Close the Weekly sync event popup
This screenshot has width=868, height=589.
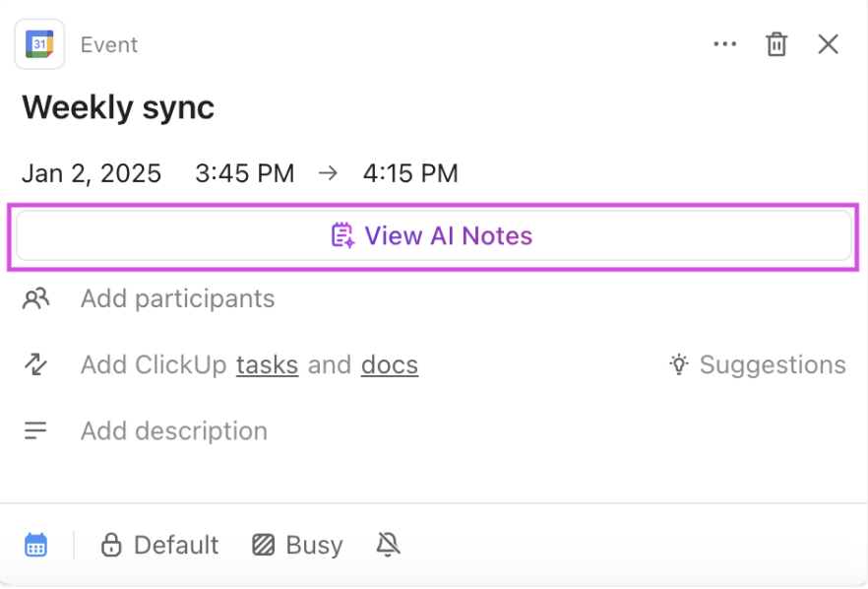tap(829, 44)
